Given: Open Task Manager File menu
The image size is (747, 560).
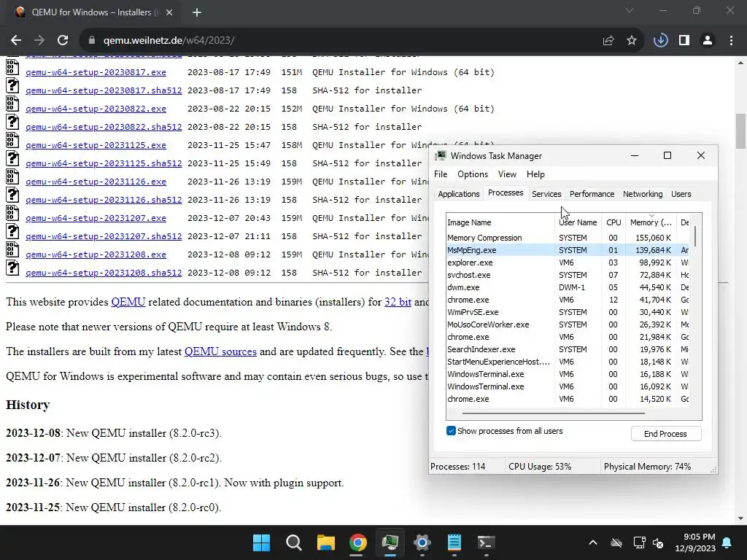Looking at the screenshot, I should pyautogui.click(x=441, y=174).
